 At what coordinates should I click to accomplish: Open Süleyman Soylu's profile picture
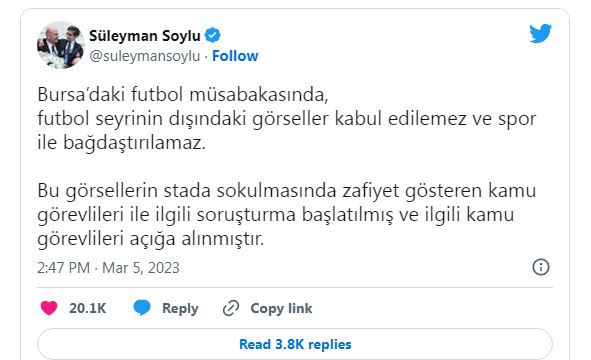pyautogui.click(x=60, y=45)
